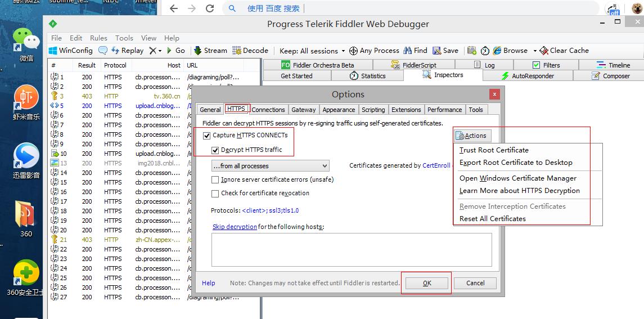Switch to Extensions tab in Options
Screen dimensions: 644x319
tap(406, 110)
